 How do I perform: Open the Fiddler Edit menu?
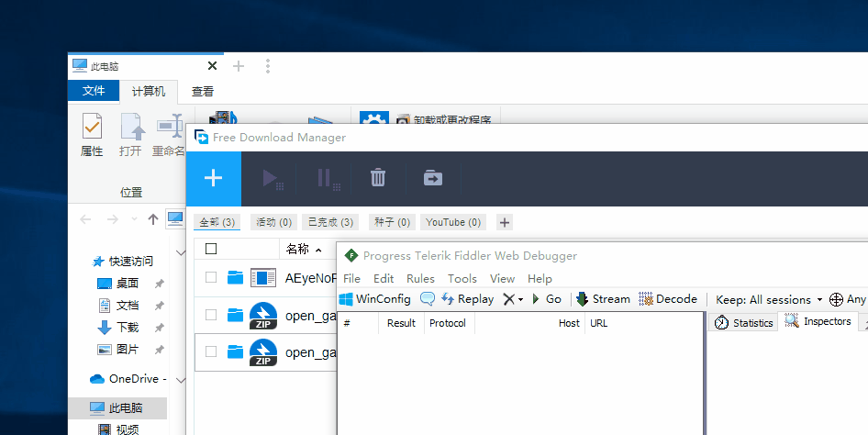pyautogui.click(x=384, y=279)
